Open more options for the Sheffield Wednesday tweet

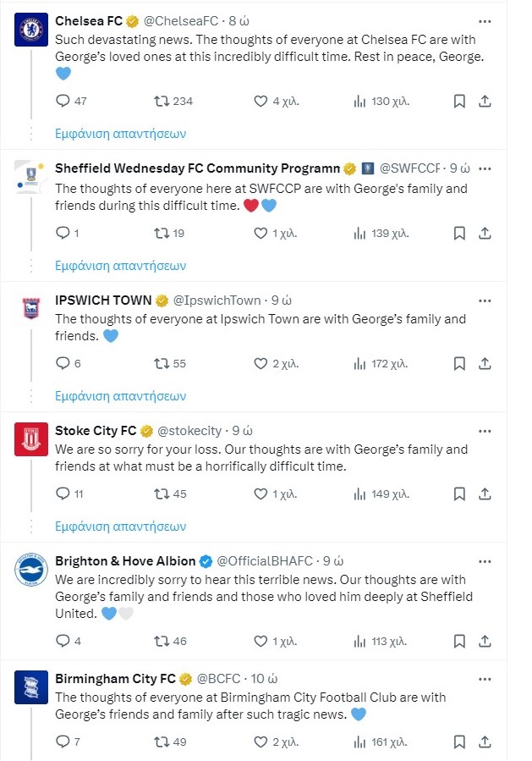[x=485, y=168]
